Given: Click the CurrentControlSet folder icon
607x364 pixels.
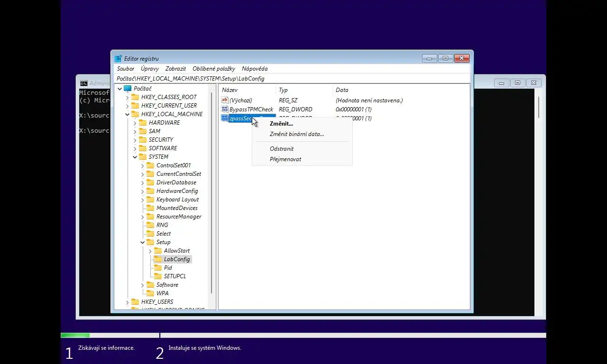Looking at the screenshot, I should pos(150,174).
